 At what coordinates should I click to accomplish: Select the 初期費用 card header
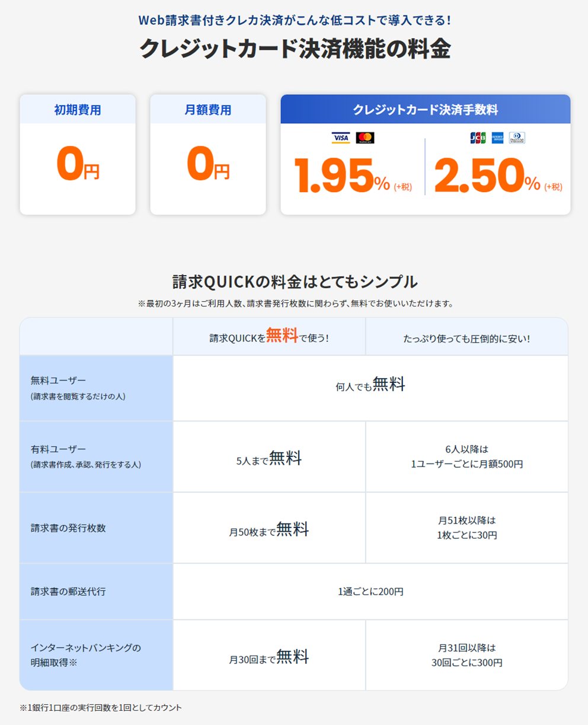click(78, 110)
